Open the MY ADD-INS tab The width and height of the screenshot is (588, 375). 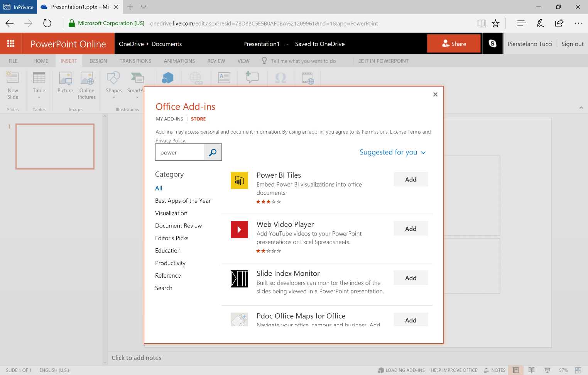[x=169, y=119]
